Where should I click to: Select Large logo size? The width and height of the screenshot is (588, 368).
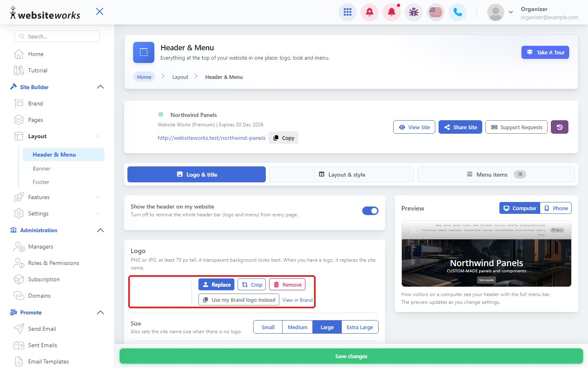pos(327,327)
